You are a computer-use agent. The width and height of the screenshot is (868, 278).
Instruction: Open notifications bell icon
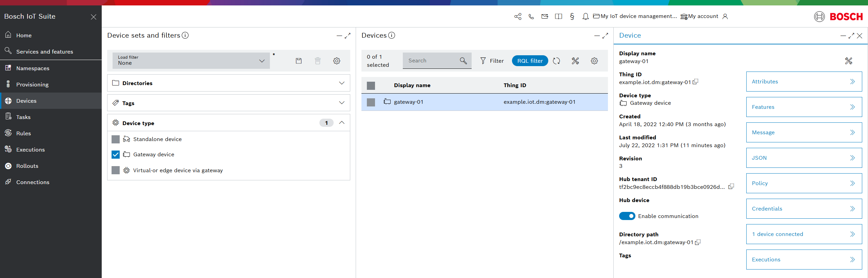pyautogui.click(x=586, y=16)
